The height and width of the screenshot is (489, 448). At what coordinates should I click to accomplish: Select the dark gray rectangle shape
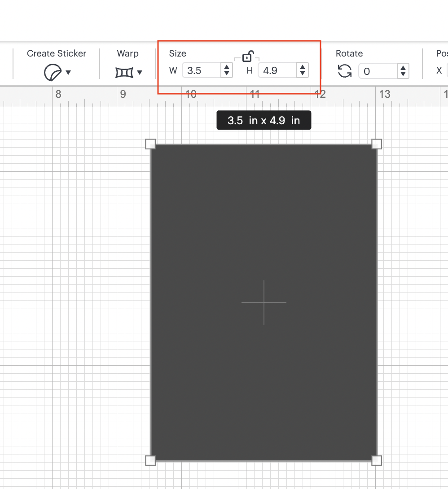click(x=264, y=302)
